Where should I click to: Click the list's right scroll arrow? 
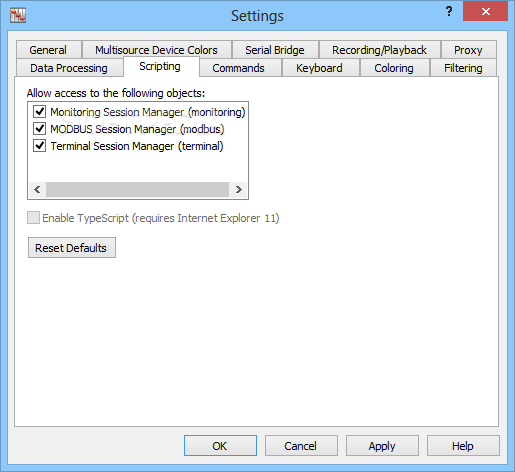(x=238, y=189)
